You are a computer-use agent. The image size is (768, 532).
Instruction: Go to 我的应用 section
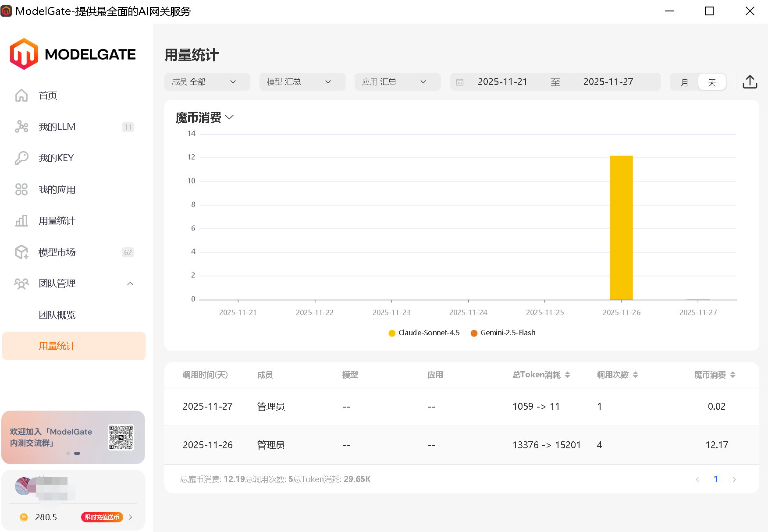tap(56, 189)
